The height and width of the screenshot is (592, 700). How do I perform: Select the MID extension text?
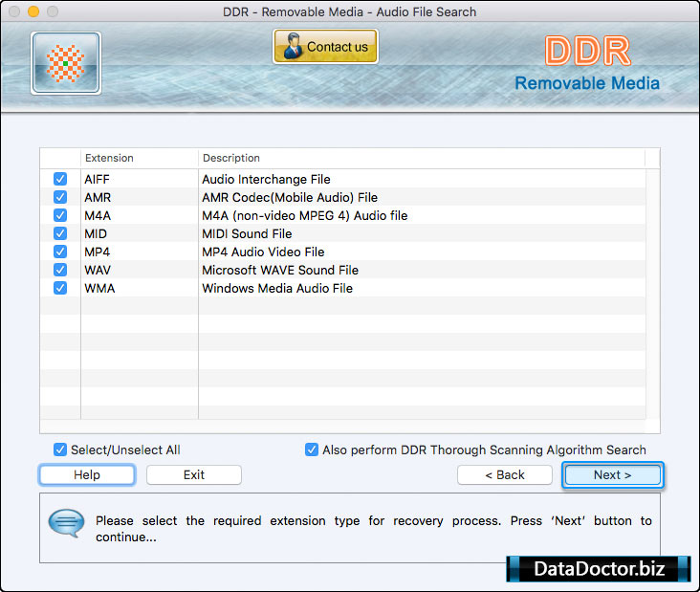pyautogui.click(x=96, y=234)
